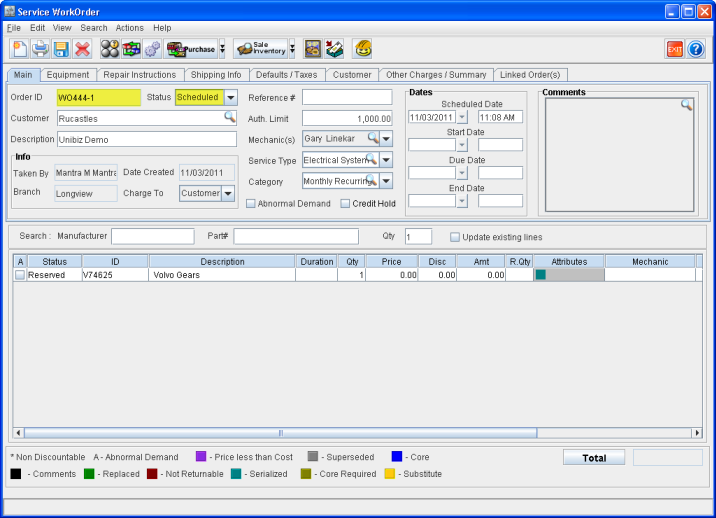Click the red arrow tray toolbar icon
The width and height of the screenshot is (716, 518).
334,49
